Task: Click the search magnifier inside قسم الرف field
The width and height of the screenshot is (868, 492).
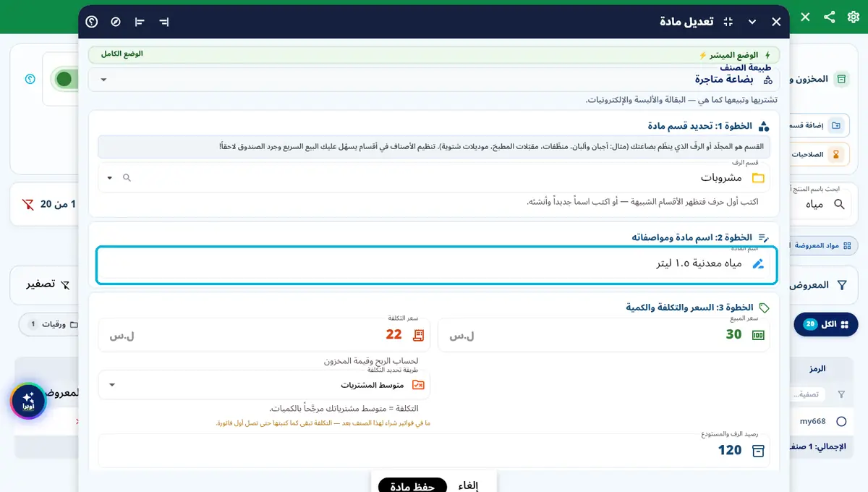Action: pos(127,178)
